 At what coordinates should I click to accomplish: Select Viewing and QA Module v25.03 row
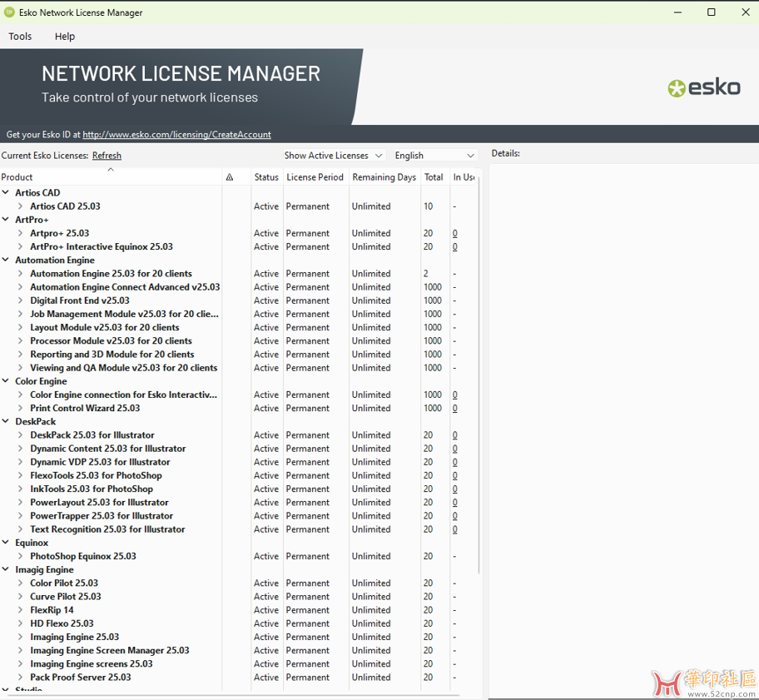pyautogui.click(x=123, y=368)
